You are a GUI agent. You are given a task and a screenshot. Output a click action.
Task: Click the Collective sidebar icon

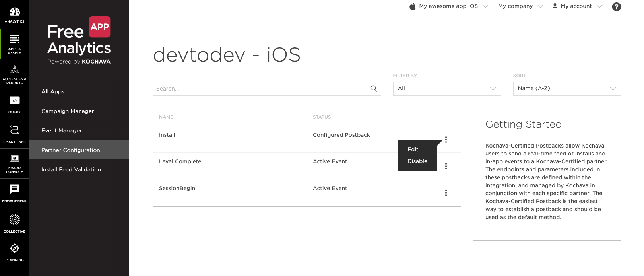[x=15, y=224]
